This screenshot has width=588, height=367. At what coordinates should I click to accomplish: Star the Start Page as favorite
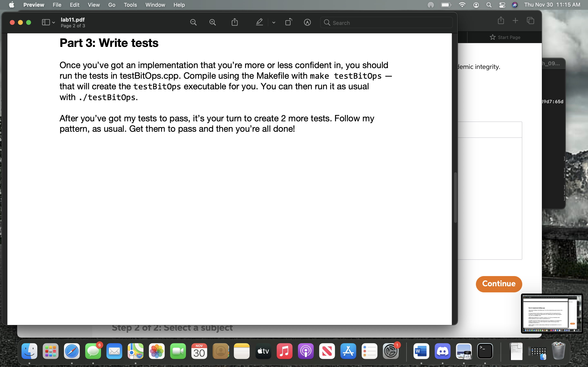492,37
